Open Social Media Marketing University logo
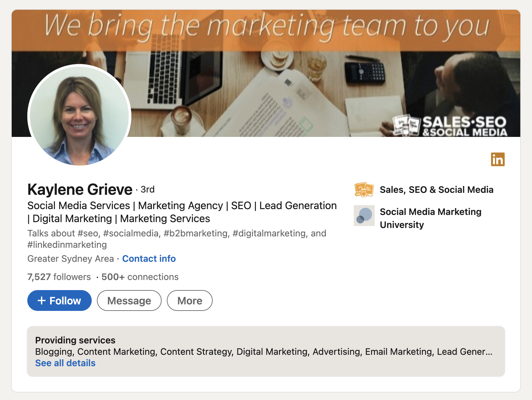The image size is (532, 400). pyautogui.click(x=364, y=216)
